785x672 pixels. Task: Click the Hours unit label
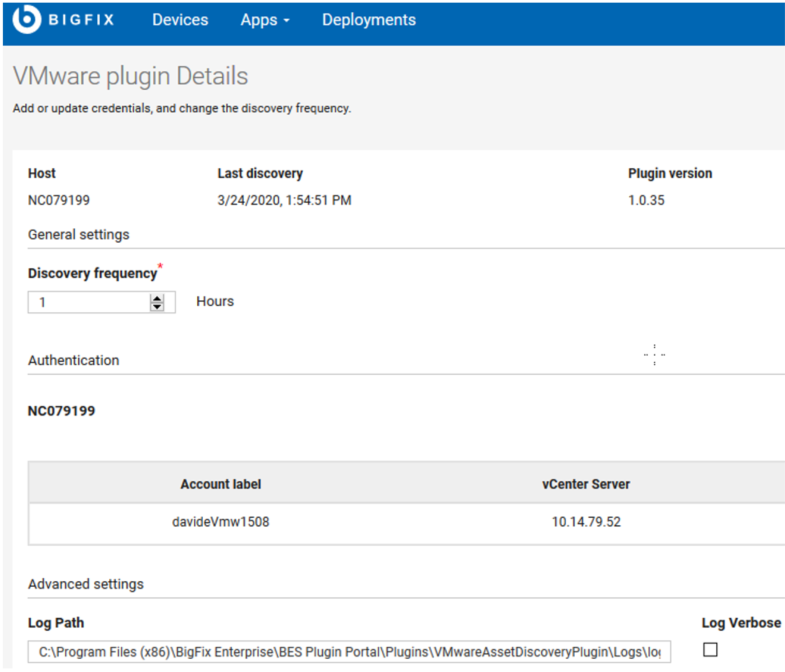pyautogui.click(x=215, y=301)
